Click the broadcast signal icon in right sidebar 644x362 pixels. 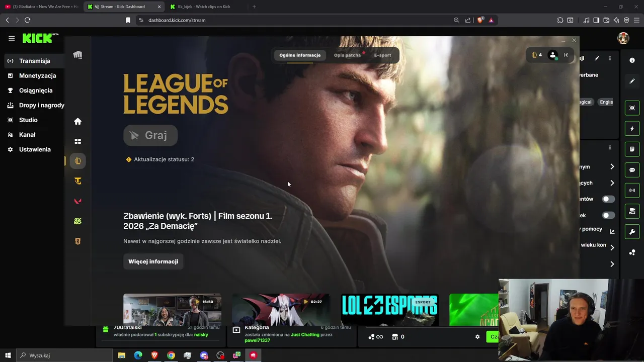click(x=632, y=191)
